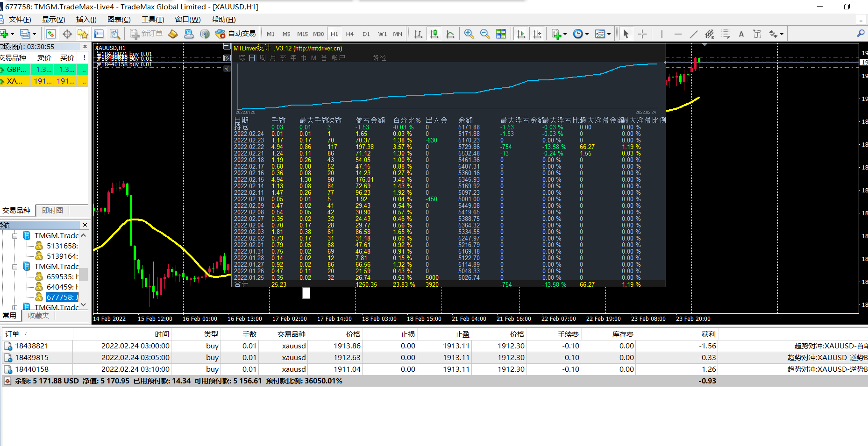Viewport: 868px width, 446px height.
Task: Open the Data Window crosshair icon
Action: (x=67, y=34)
